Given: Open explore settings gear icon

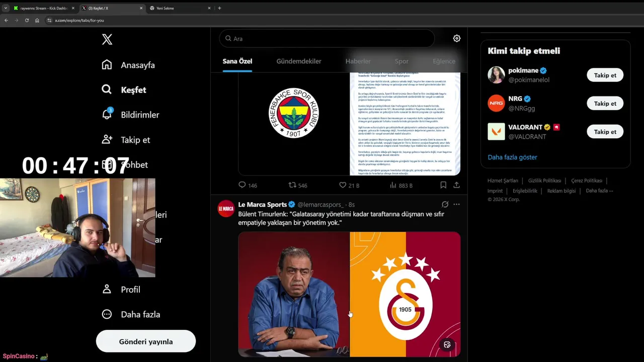Looking at the screenshot, I should pos(457,38).
